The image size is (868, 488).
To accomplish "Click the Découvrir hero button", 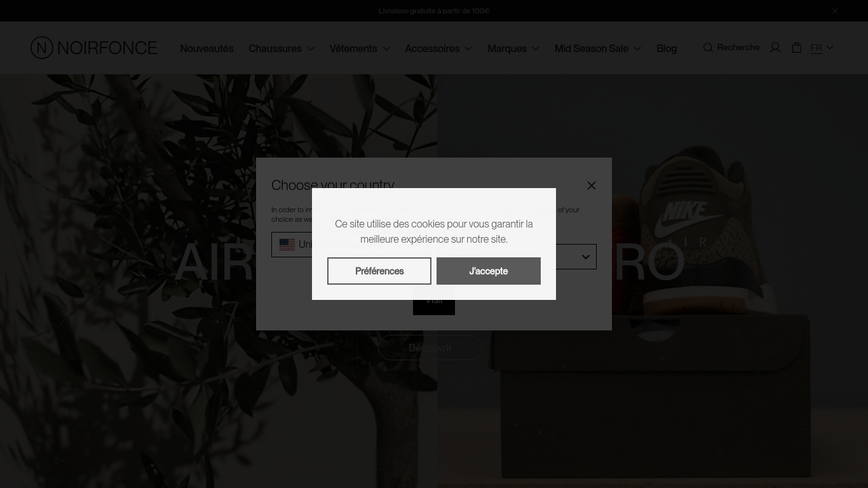I will [430, 348].
